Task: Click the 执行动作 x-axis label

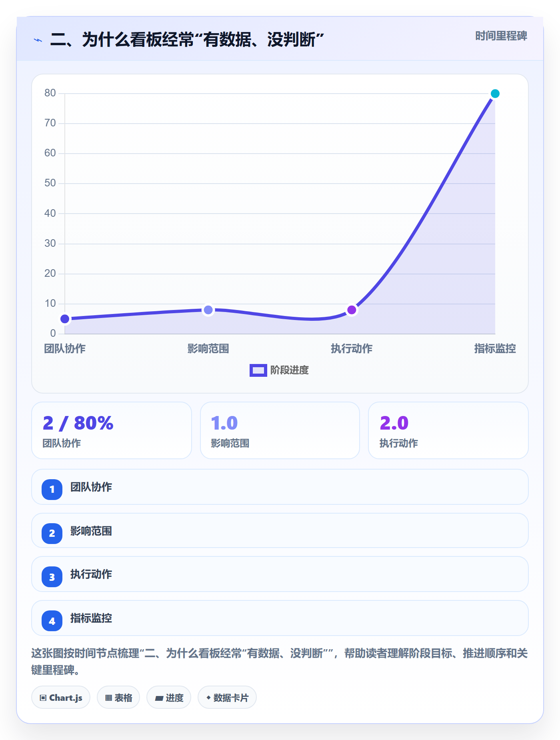Action: pos(352,349)
